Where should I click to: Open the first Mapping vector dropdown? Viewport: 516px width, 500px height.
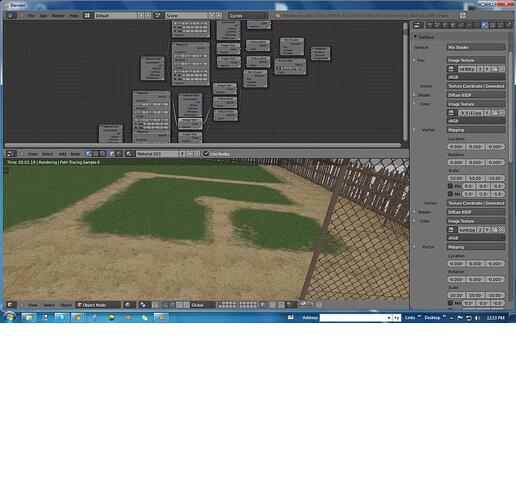(476, 130)
